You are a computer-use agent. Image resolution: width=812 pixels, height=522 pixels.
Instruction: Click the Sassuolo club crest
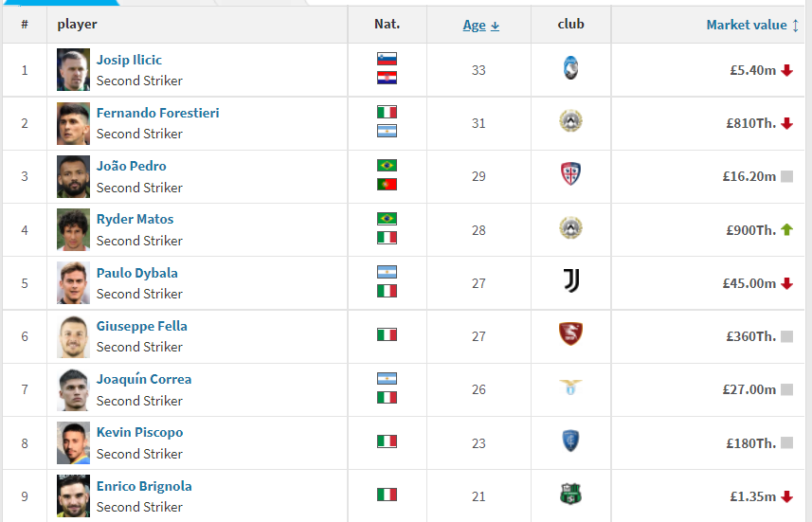point(570,494)
